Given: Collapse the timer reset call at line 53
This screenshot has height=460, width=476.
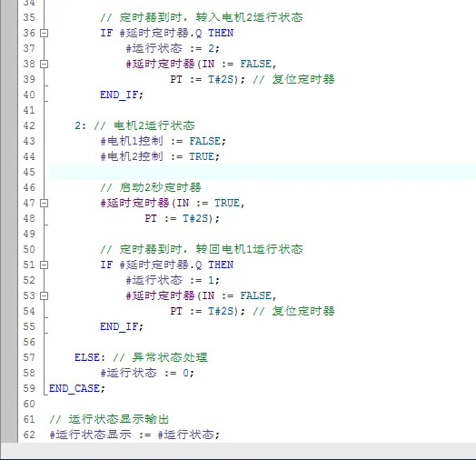Looking at the screenshot, I should pos(44,295).
